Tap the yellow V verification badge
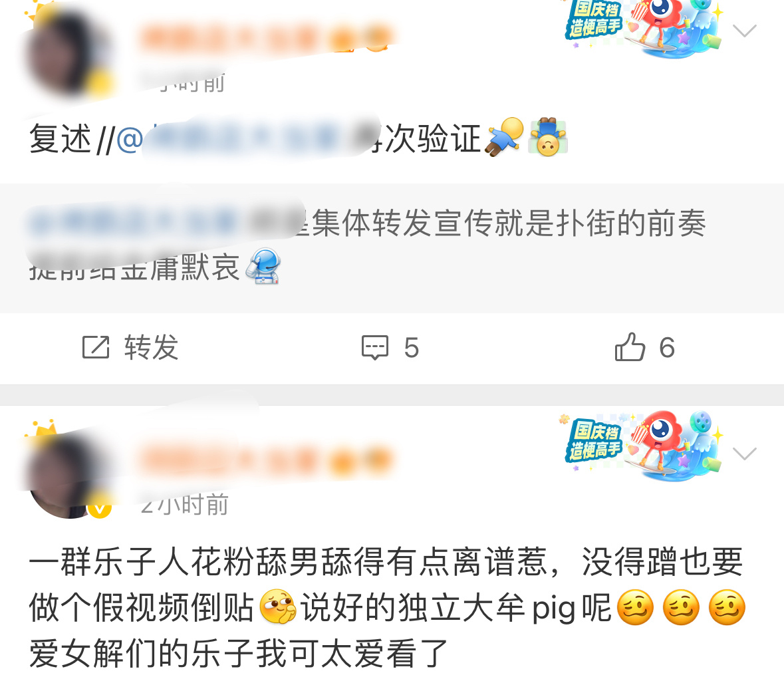This screenshot has height=687, width=784. point(100,507)
